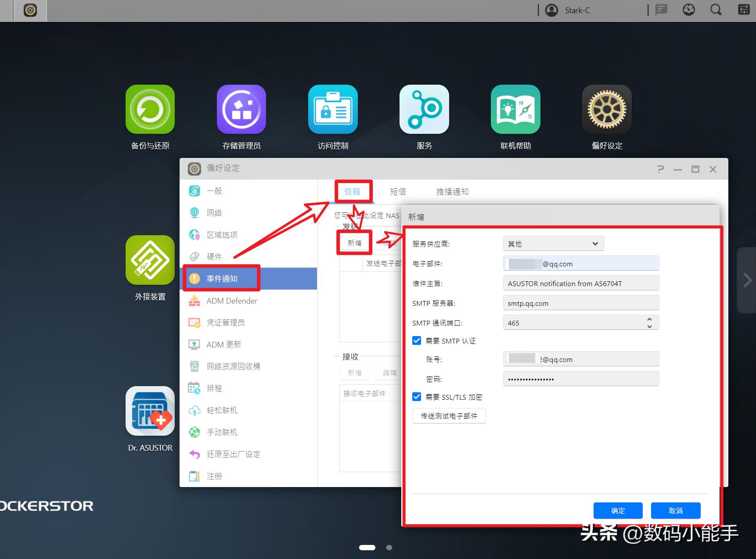
Task: Click 传送测试电子邮件 button
Action: [449, 416]
